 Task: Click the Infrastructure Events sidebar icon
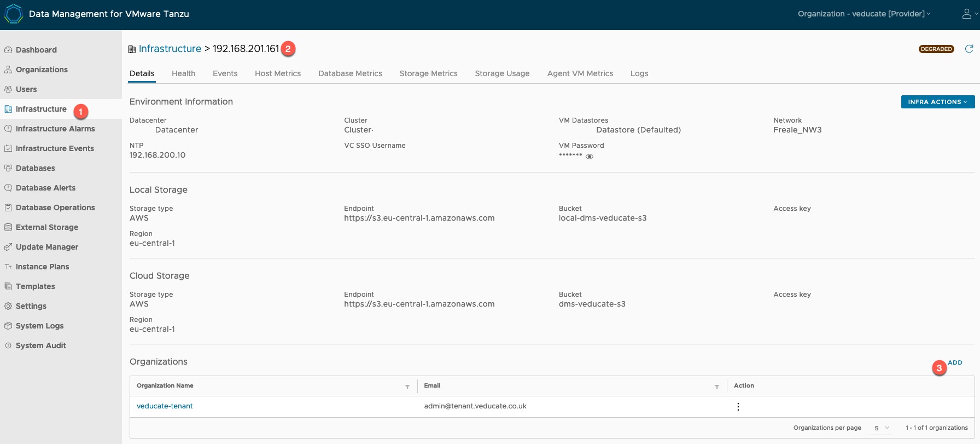(x=8, y=148)
